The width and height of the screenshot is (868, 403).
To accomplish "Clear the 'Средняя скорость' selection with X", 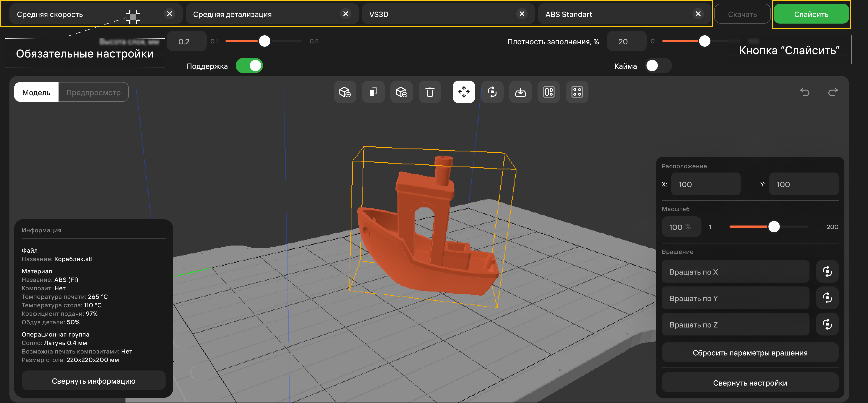I will coord(170,14).
